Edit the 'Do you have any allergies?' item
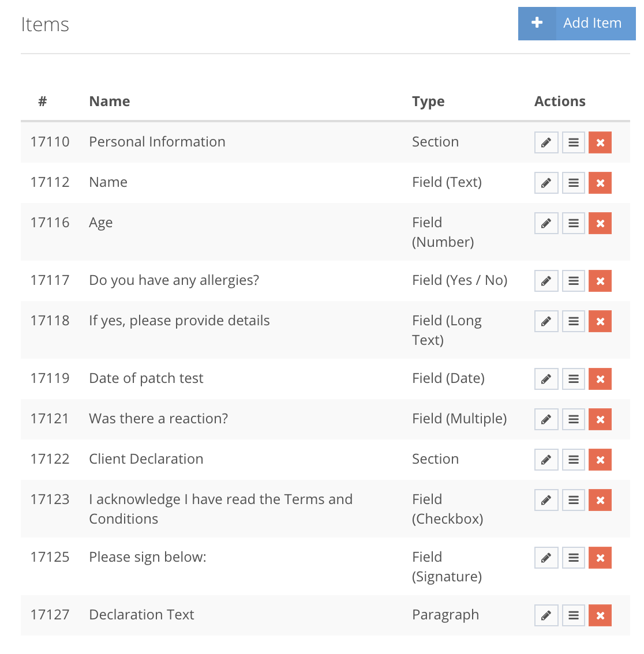 coord(546,281)
